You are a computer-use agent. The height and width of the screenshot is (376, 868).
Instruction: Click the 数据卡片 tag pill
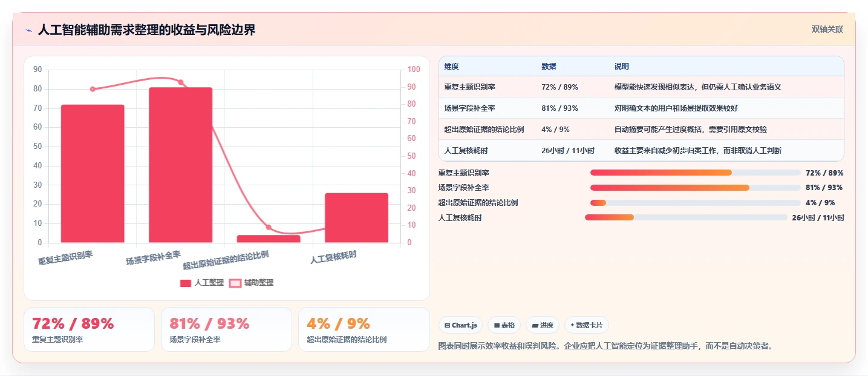[587, 325]
